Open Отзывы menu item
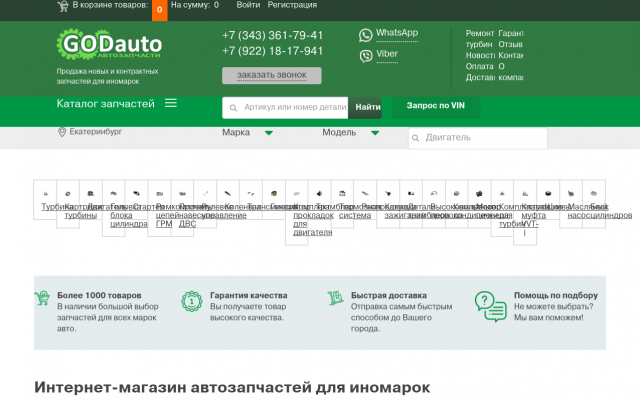 point(511,44)
